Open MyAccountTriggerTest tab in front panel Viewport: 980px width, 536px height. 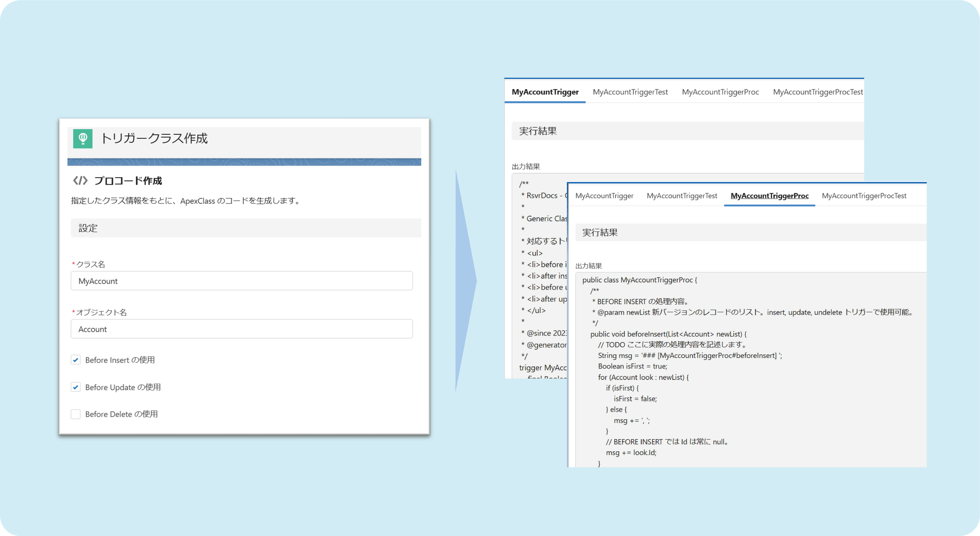pyautogui.click(x=682, y=196)
